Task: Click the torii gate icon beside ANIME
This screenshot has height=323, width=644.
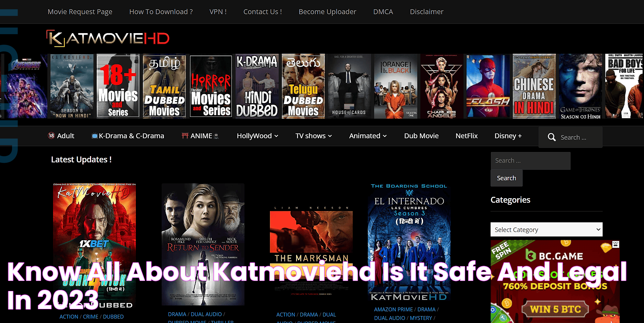Action: click(x=185, y=135)
